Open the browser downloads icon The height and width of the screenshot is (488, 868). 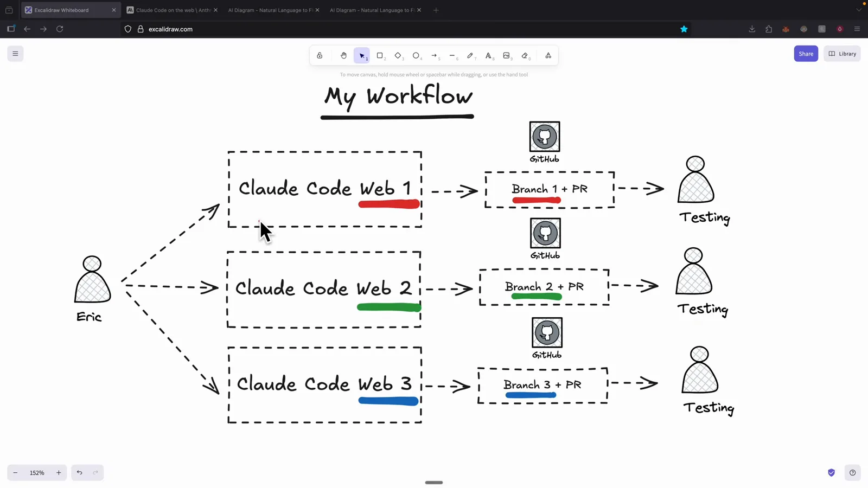pos(752,29)
